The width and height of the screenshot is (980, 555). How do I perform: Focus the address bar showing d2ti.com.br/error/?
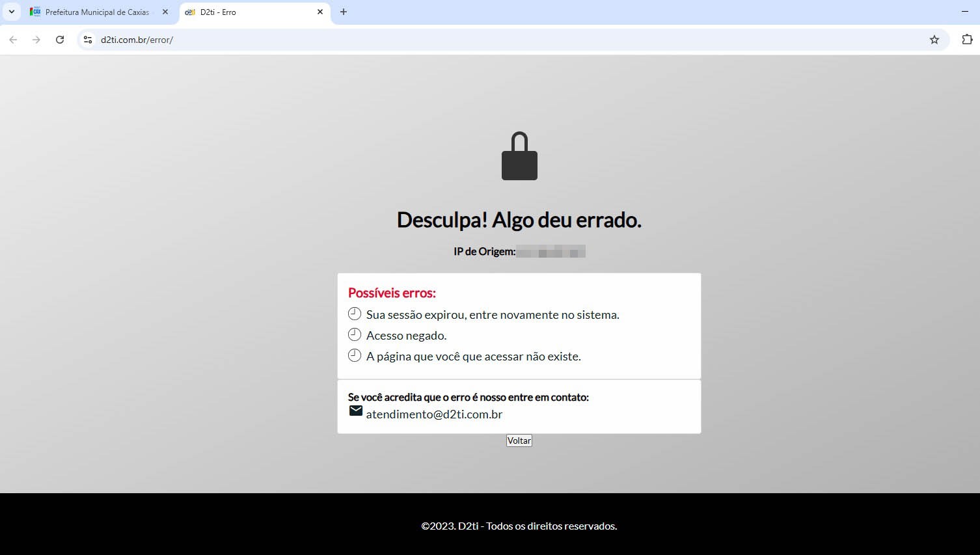coord(508,40)
